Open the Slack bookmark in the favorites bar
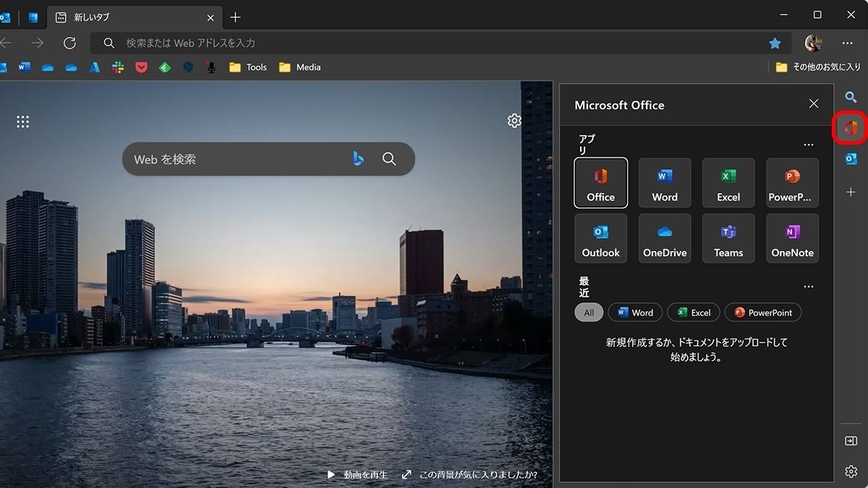 click(x=118, y=67)
